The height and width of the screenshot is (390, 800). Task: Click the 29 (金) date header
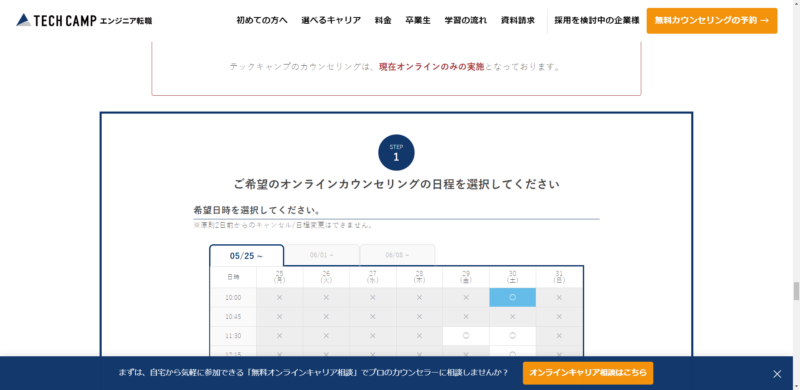pos(466,277)
